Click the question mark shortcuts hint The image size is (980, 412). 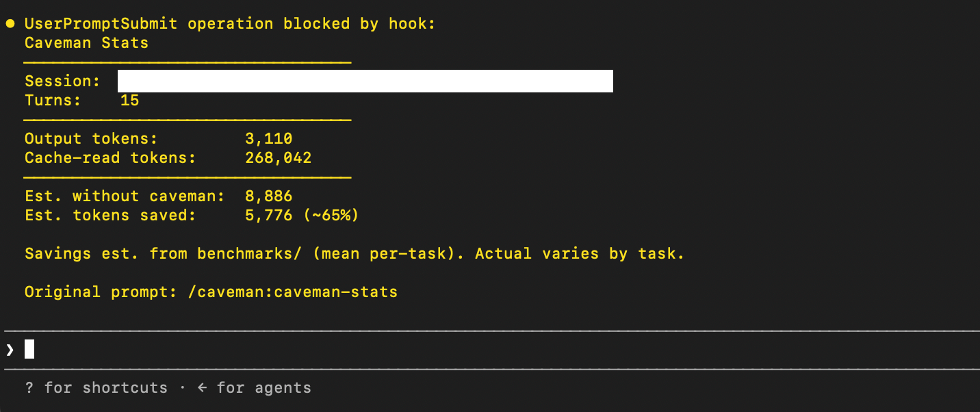(29, 388)
